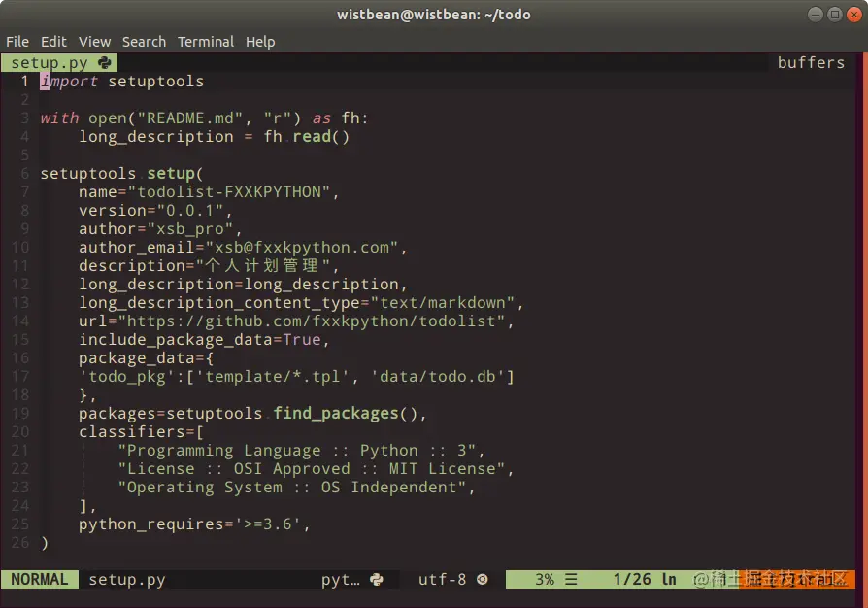Image resolution: width=868 pixels, height=608 pixels.
Task: Minimize the terminal window
Action: point(815,15)
